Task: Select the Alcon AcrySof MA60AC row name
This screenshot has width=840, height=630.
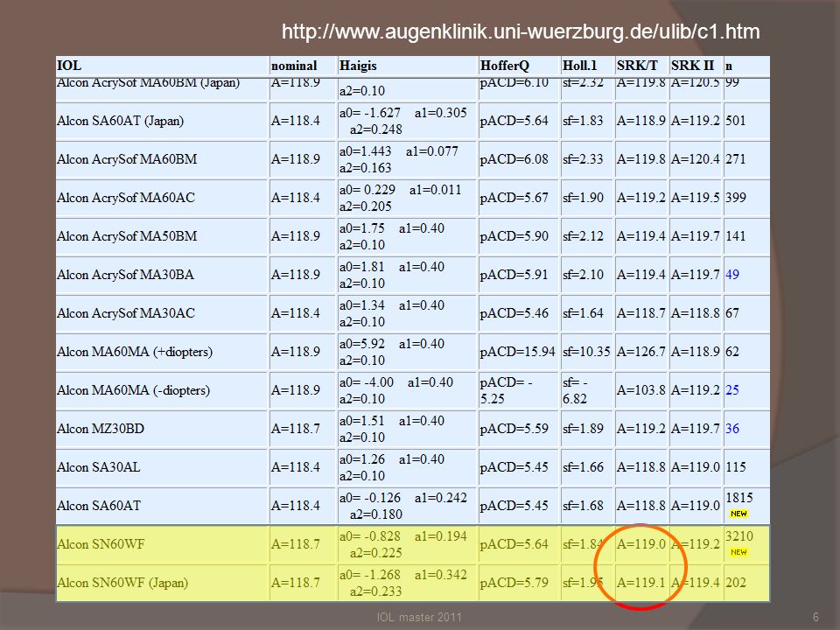Action: [x=126, y=198]
